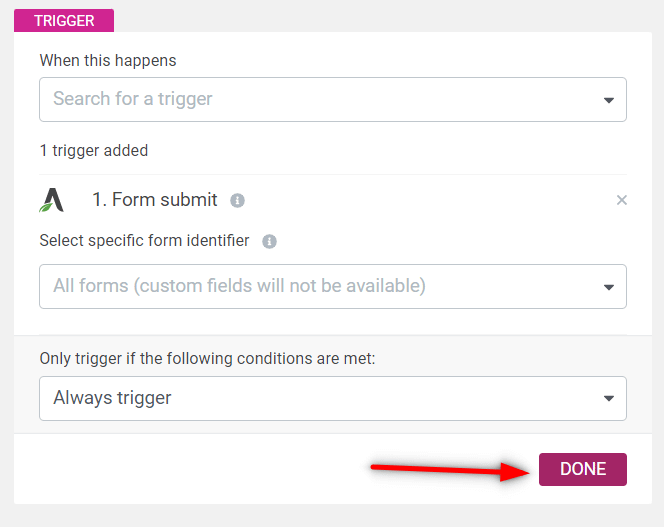
Task: Open the 'Always trigger' conditions dropdown
Action: [320, 398]
